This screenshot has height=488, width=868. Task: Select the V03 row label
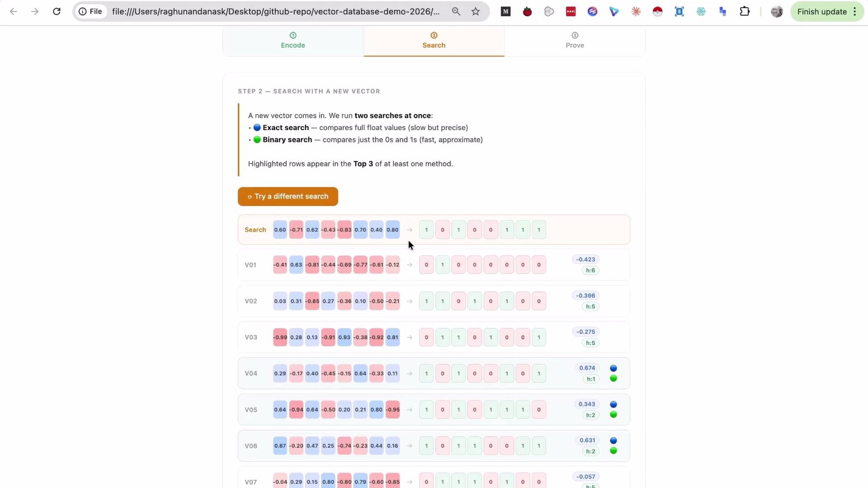click(x=251, y=337)
